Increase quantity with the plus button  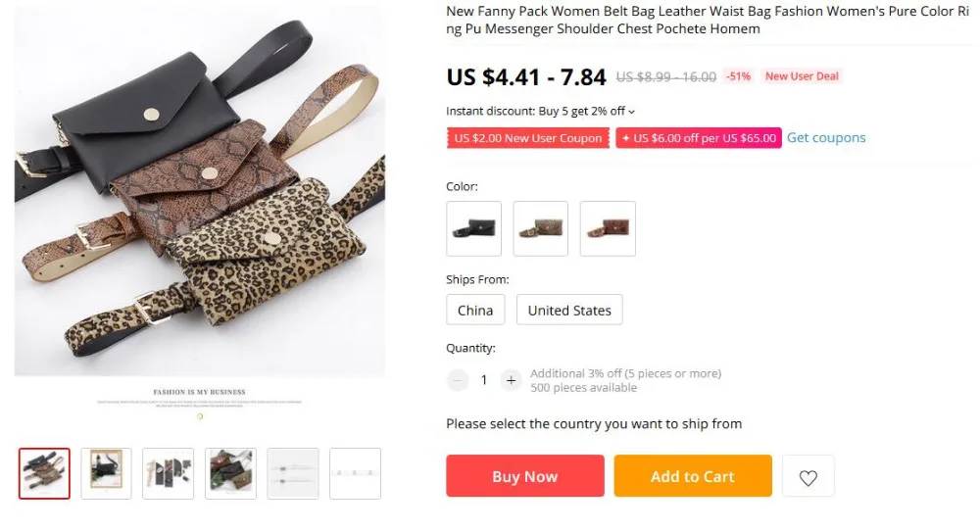510,380
